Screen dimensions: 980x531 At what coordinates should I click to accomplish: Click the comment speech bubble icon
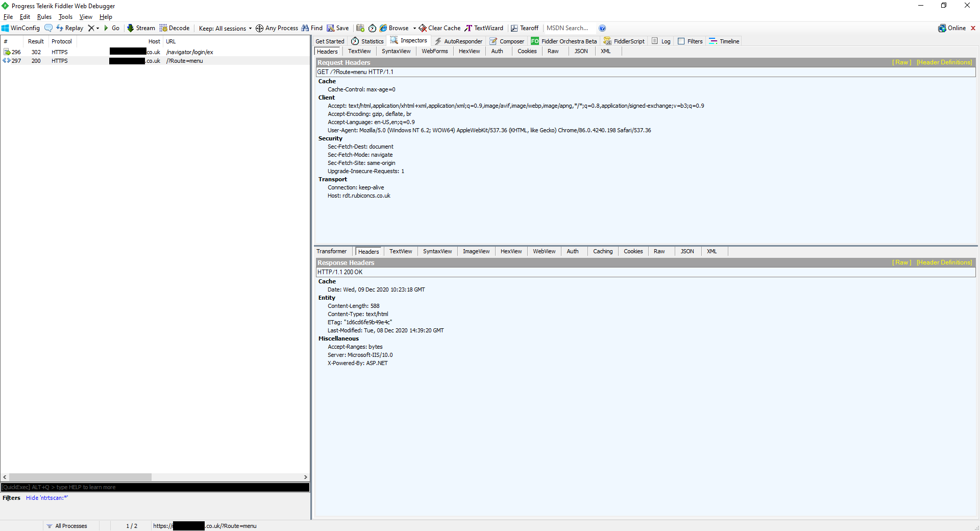click(x=48, y=28)
